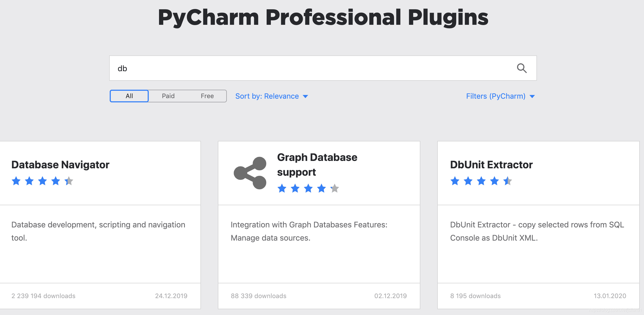The height and width of the screenshot is (315, 644).
Task: Expand Filters (PyCharm) dropdown
Action: click(x=496, y=96)
